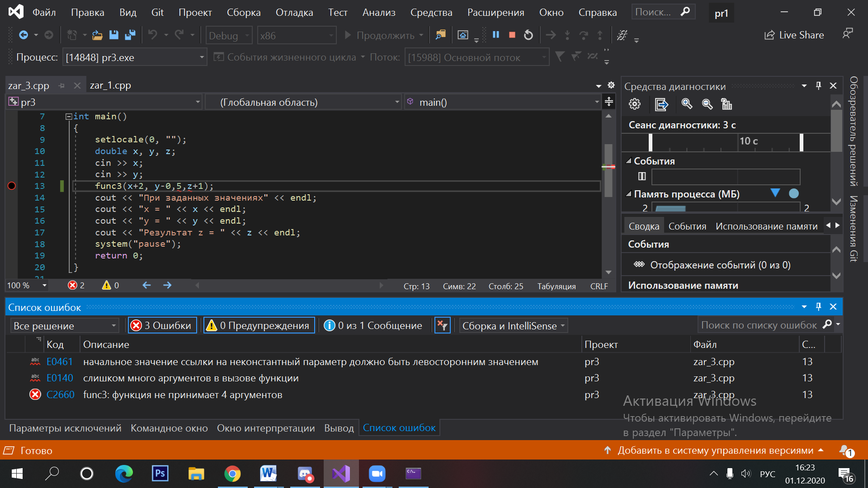Reset diagnostics view with the chart icon

726,104
